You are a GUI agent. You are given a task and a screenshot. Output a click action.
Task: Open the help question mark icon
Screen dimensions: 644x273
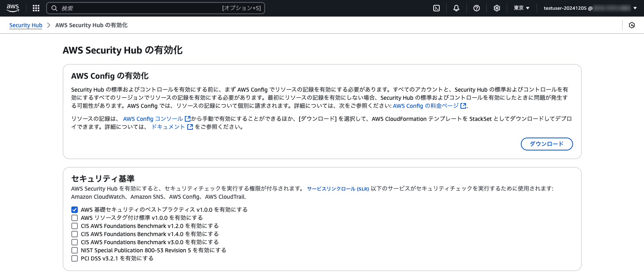point(477,8)
